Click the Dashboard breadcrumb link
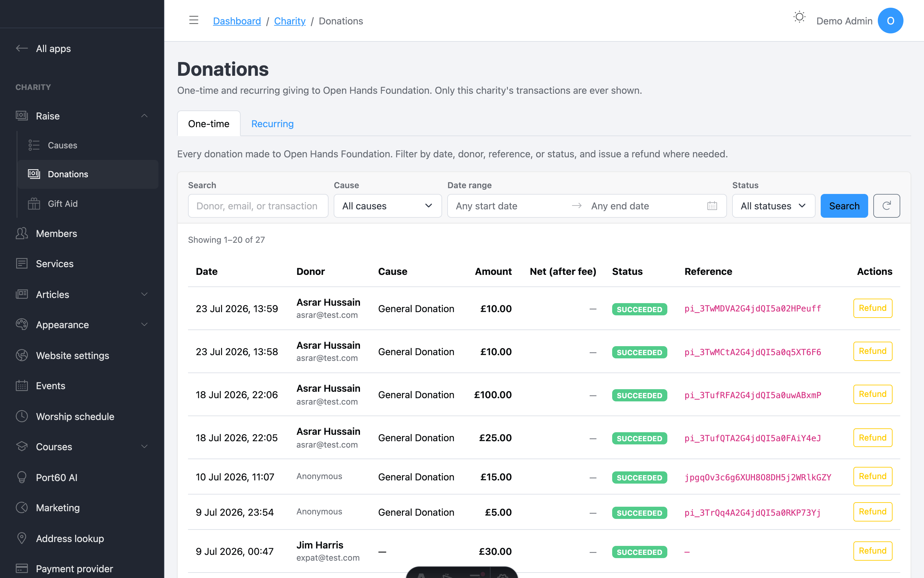The image size is (924, 578). [x=237, y=21]
